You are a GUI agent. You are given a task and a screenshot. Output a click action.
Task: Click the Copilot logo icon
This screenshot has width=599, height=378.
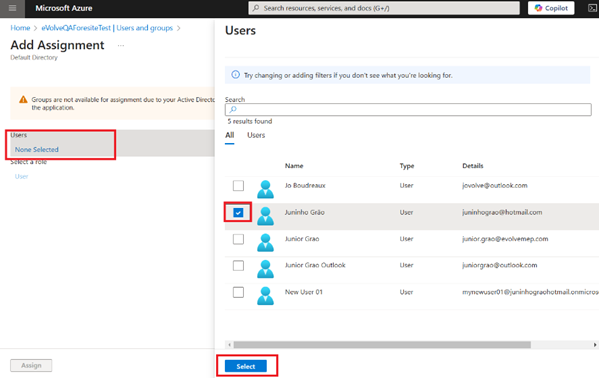(538, 8)
